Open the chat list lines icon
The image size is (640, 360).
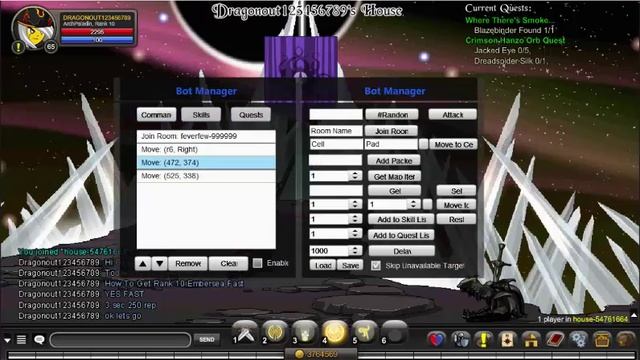point(21,340)
